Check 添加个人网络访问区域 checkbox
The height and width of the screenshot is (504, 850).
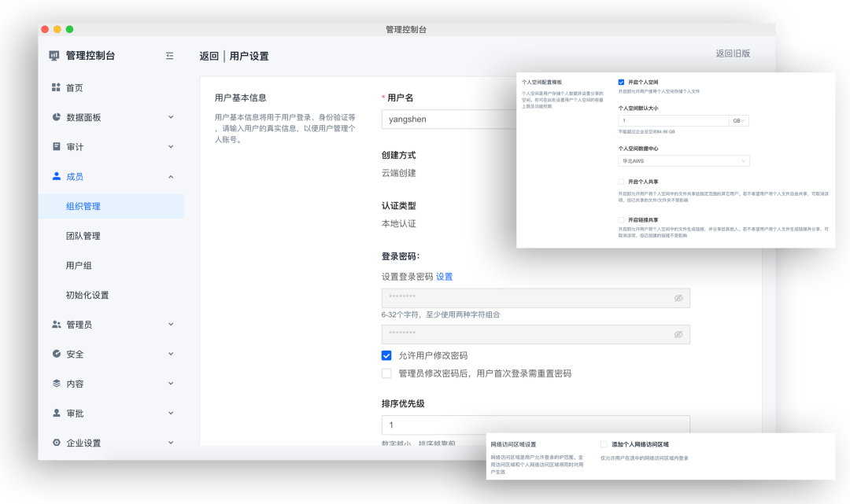coord(604,444)
